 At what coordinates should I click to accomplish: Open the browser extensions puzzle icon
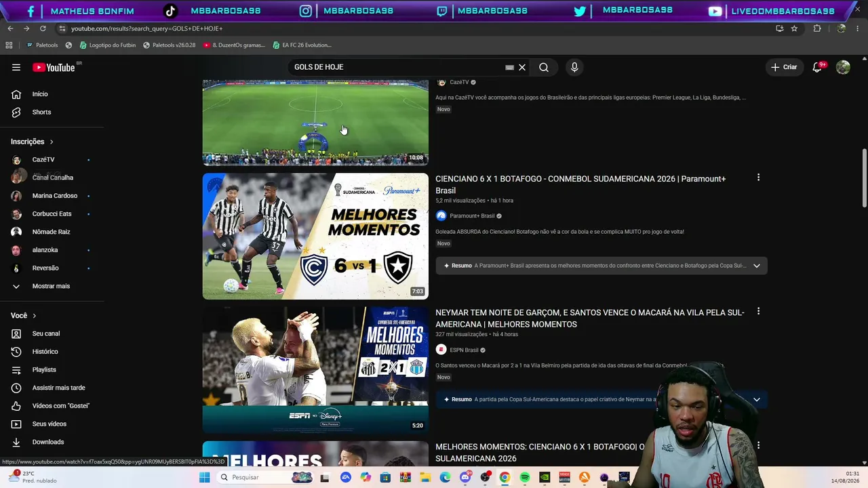tap(817, 28)
